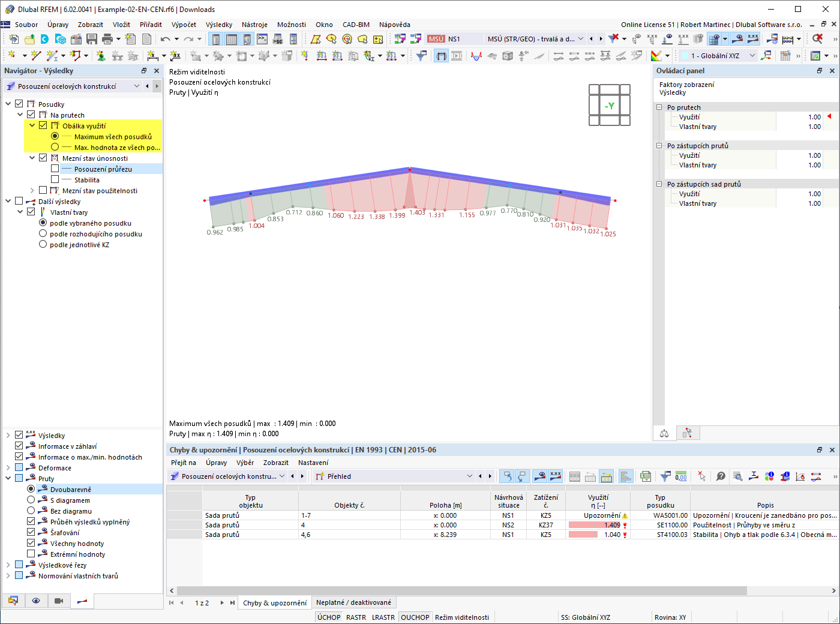The image size is (840, 624).
Task: Click the pin icon in the Navigator header
Action: [144, 71]
